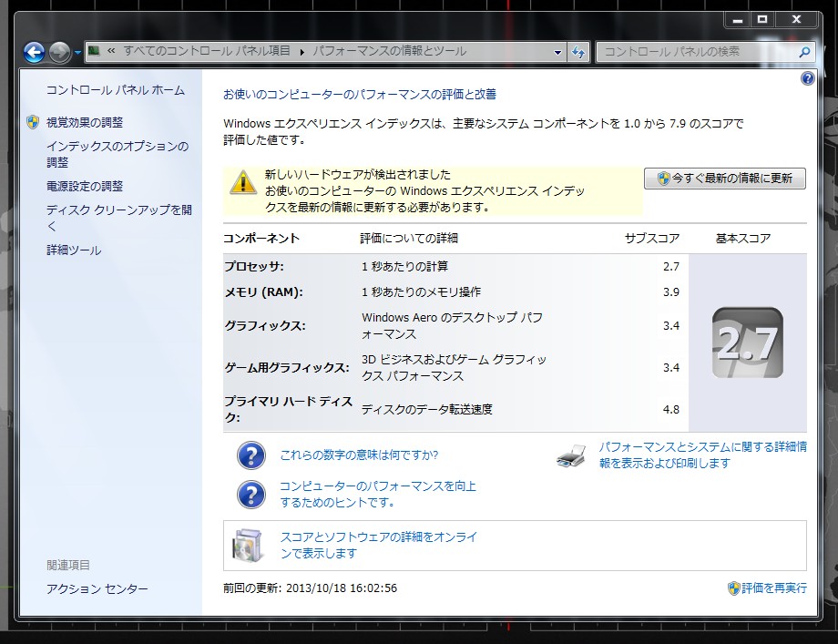Select the プロセッサ: component row label
The width and height of the screenshot is (838, 644).
pos(254,266)
